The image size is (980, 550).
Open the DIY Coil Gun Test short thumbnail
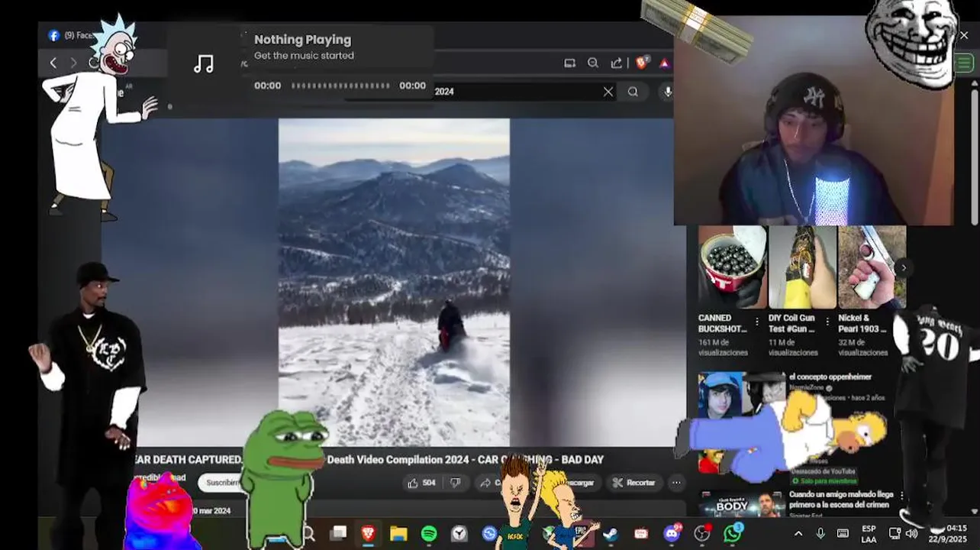click(x=802, y=267)
